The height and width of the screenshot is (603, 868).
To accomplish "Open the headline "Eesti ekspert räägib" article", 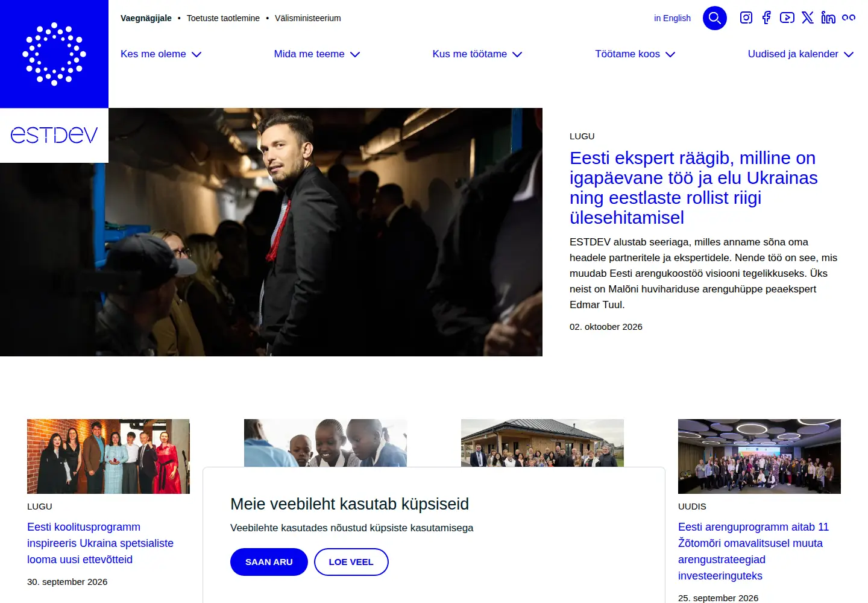I will coord(694,188).
